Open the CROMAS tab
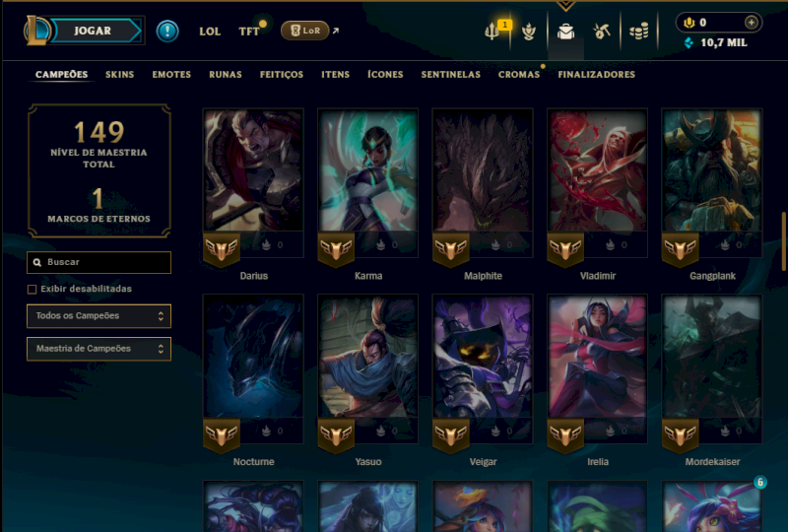Viewport: 788px width, 532px height. pos(519,75)
